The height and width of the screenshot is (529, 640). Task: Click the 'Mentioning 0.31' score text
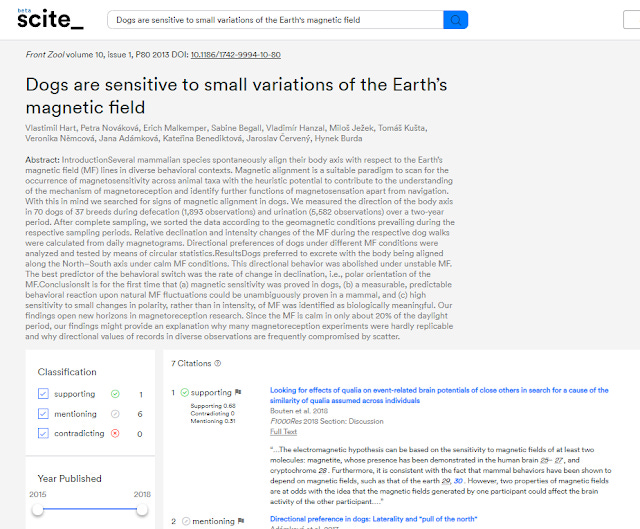pyautogui.click(x=213, y=421)
